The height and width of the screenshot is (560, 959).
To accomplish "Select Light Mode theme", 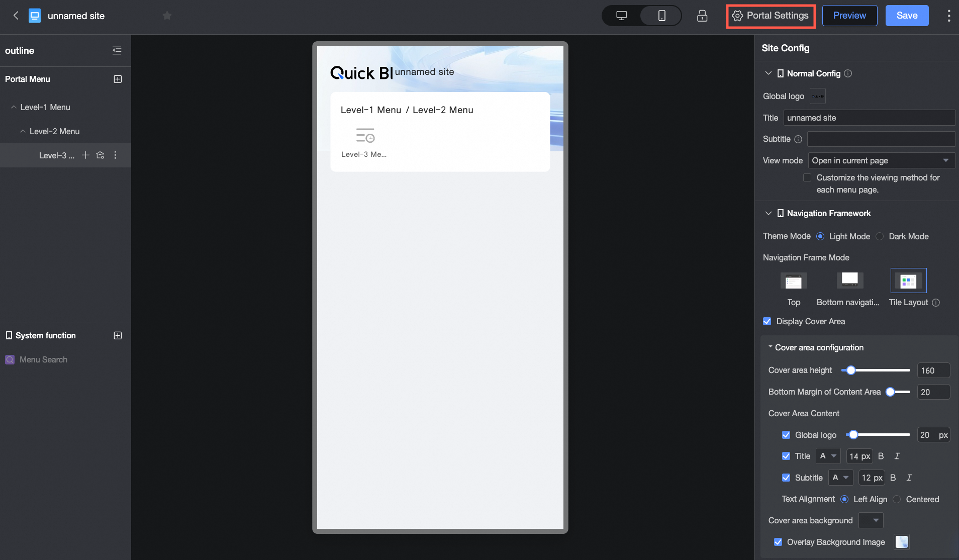I will [x=820, y=236].
